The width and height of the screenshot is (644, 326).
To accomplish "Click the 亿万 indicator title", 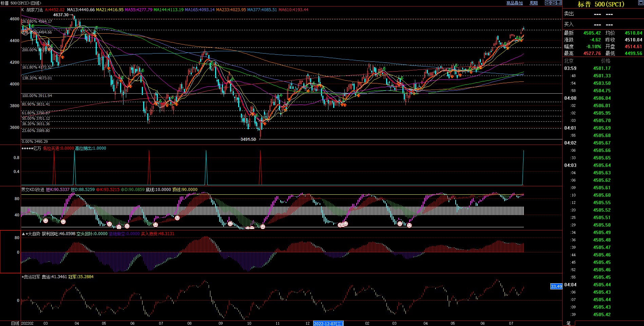I will [37, 148].
